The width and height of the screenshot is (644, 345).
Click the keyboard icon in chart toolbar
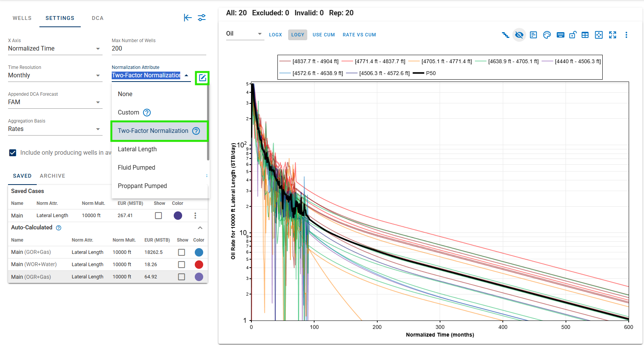[561, 35]
